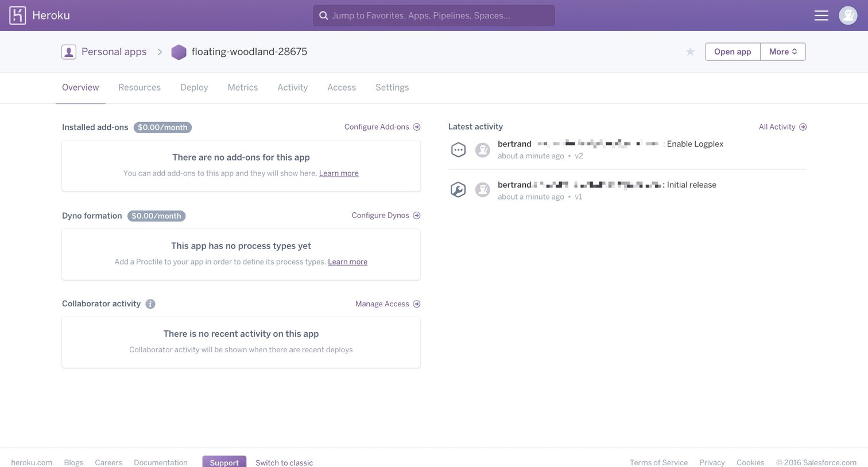Open the user account avatar menu
The height and width of the screenshot is (467, 868).
click(848, 15)
